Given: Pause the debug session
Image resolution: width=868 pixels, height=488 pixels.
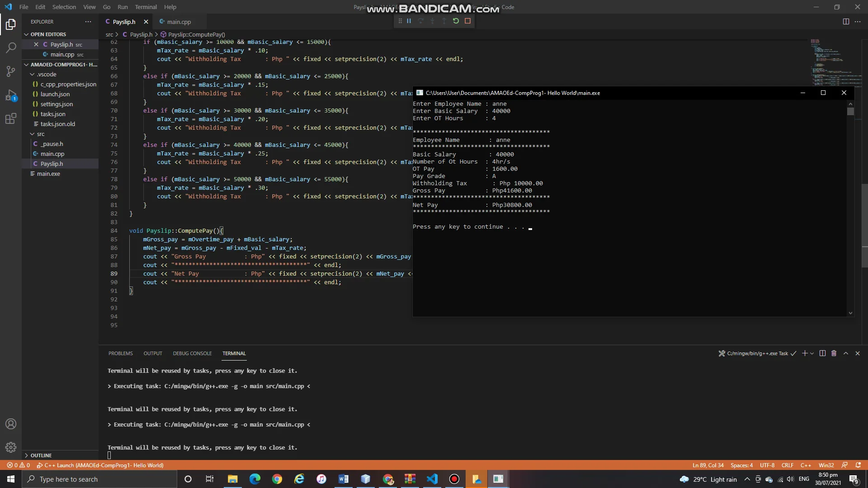Looking at the screenshot, I should 409,21.
